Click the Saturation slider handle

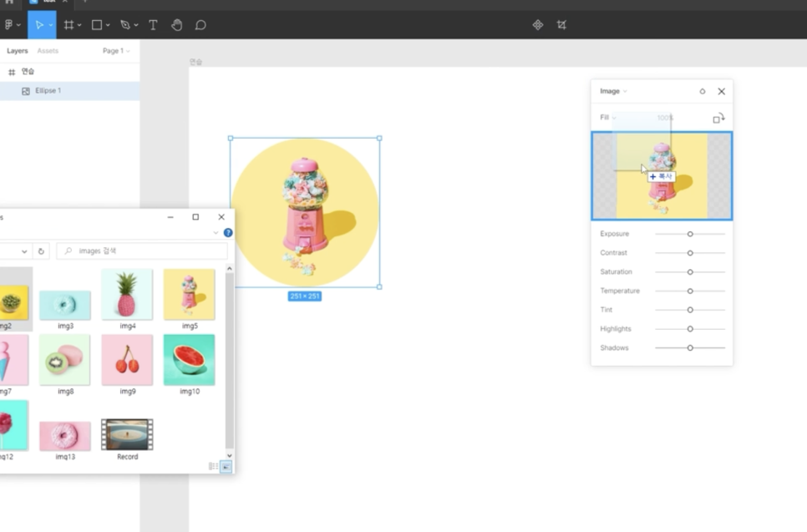[x=690, y=271]
